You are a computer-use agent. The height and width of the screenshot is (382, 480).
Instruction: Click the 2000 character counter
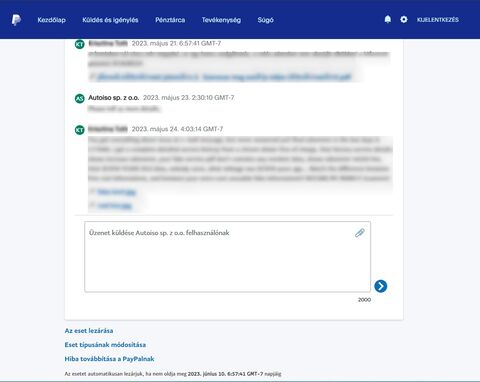tap(364, 300)
